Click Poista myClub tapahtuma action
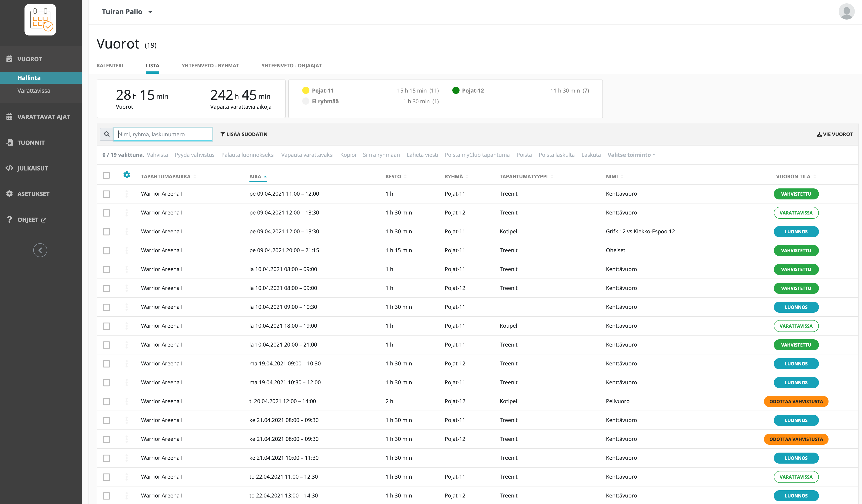This screenshot has height=504, width=862. coord(477,155)
